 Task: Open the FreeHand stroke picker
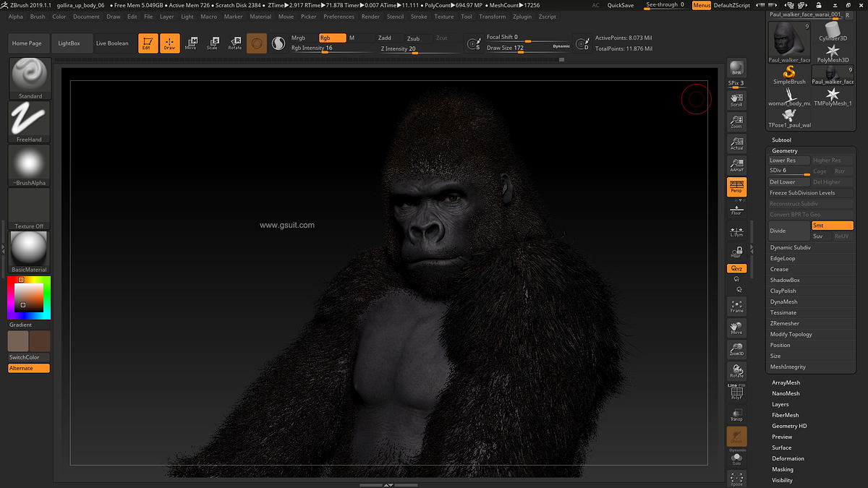pyautogui.click(x=30, y=121)
